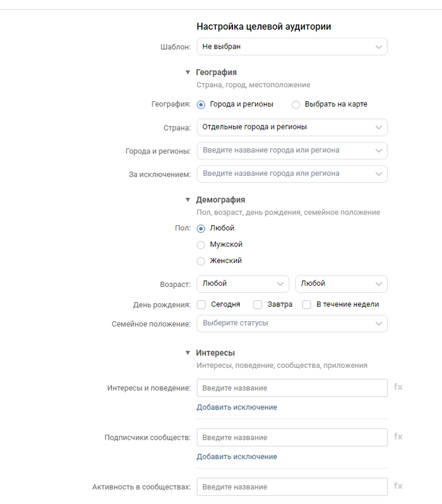The height and width of the screenshot is (504, 442).
Task: Tick the Завтра birthday checkbox
Action: [x=258, y=305]
